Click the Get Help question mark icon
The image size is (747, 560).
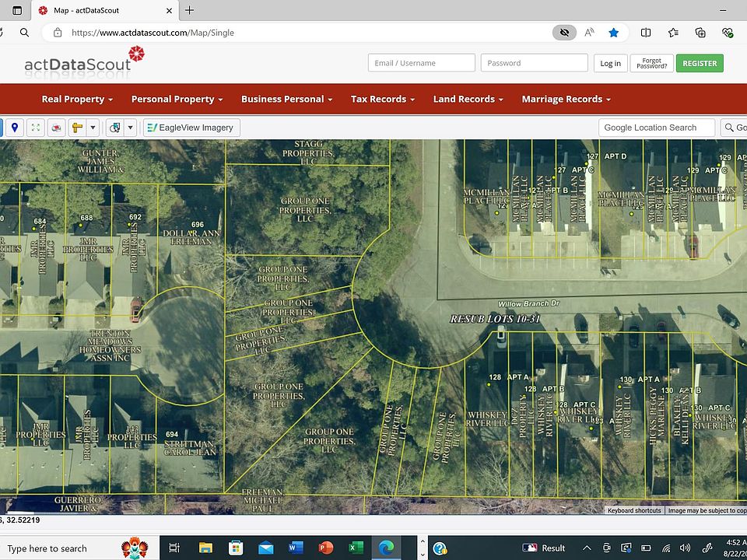point(440,548)
